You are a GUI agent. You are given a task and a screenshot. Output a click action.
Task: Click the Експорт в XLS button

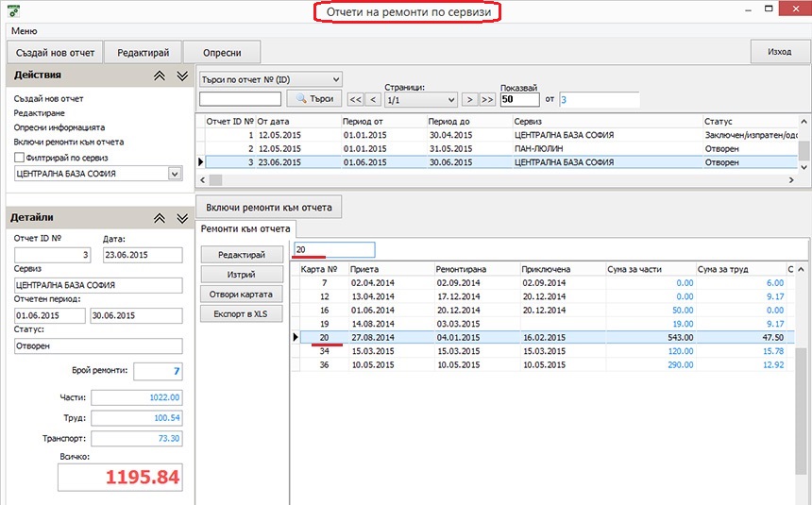point(242,313)
